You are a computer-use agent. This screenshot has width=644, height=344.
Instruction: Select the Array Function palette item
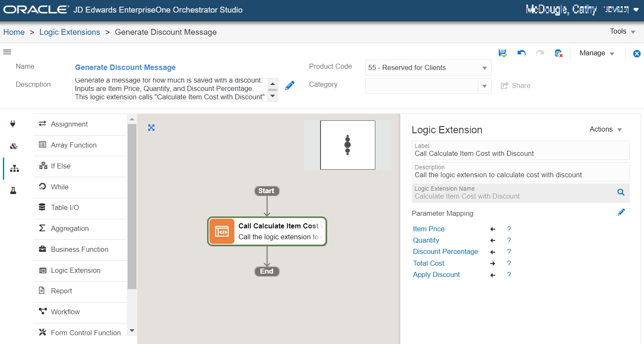(80, 145)
